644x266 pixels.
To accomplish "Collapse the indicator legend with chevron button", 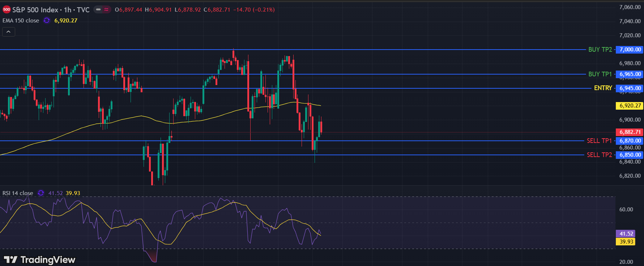I will coord(9,32).
